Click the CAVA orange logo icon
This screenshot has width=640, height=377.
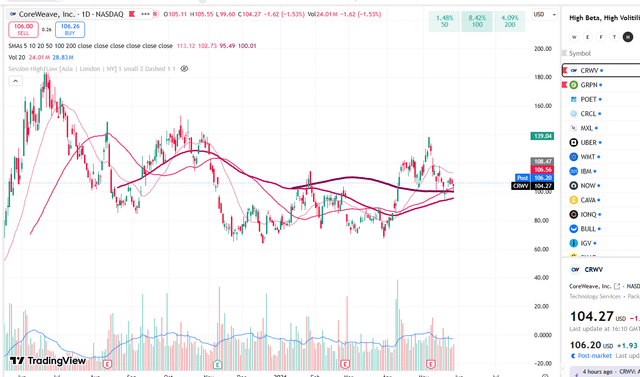tap(574, 200)
